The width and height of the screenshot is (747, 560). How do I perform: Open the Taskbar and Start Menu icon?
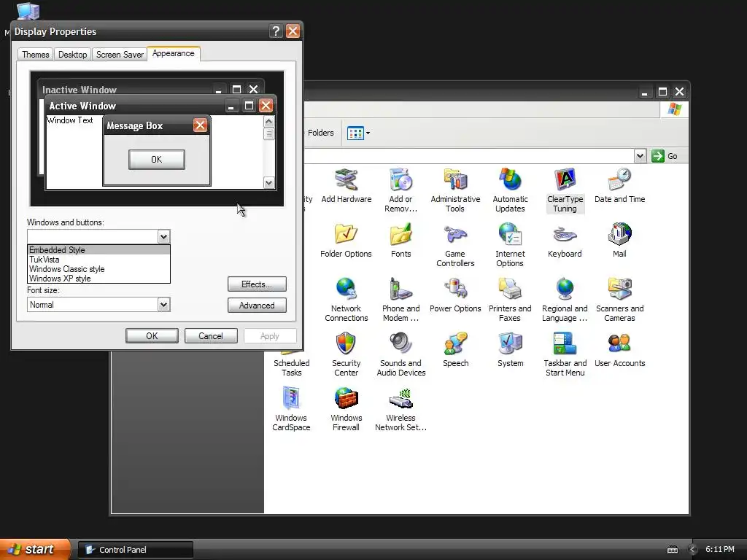(x=565, y=354)
